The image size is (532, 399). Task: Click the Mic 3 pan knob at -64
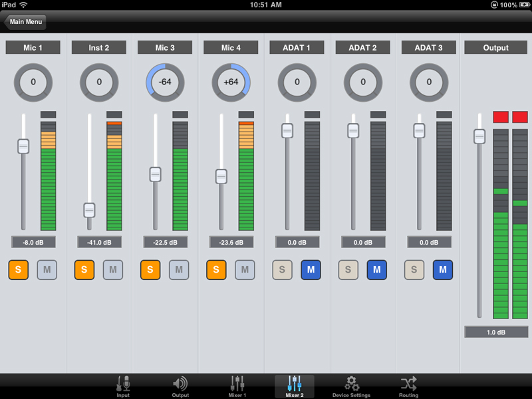[165, 82]
